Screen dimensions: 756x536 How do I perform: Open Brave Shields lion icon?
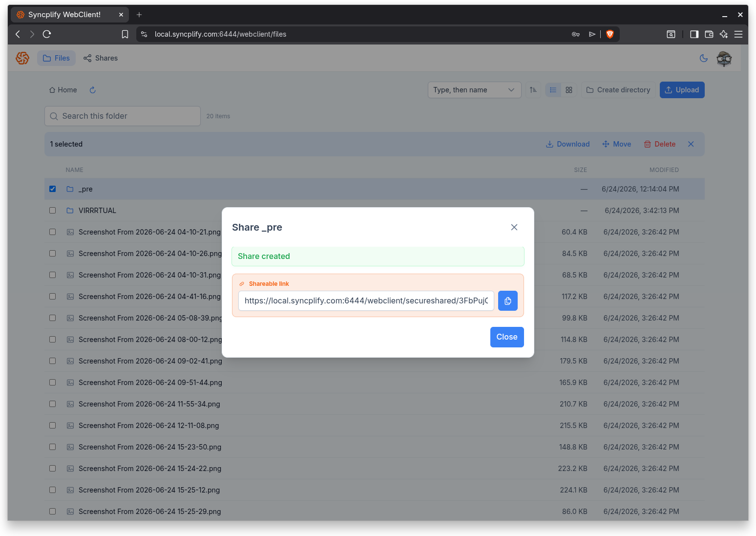click(610, 34)
